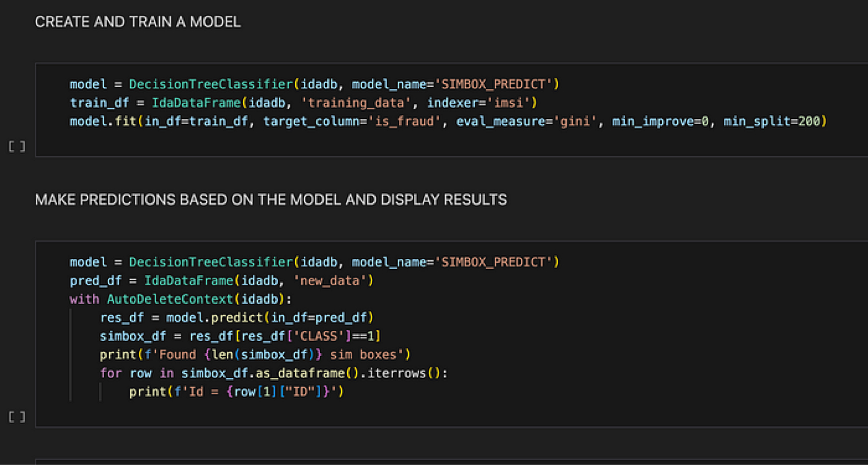Click DecisionTreeClassifier in the first code cell
The image size is (868, 465).
(211, 84)
